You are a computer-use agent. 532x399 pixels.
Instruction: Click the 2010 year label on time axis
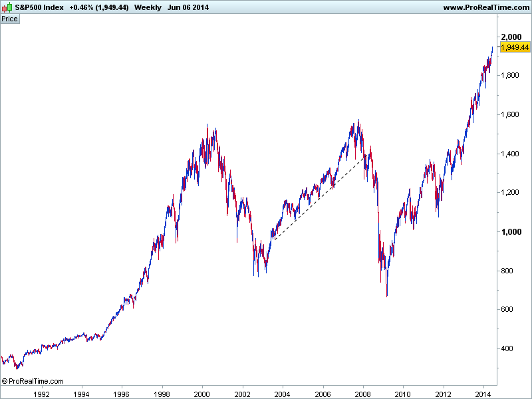point(403,394)
